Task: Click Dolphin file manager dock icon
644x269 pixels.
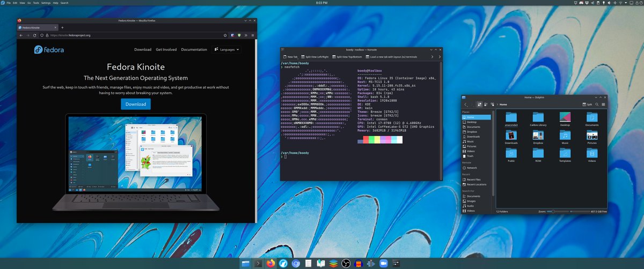Action: [x=246, y=264]
